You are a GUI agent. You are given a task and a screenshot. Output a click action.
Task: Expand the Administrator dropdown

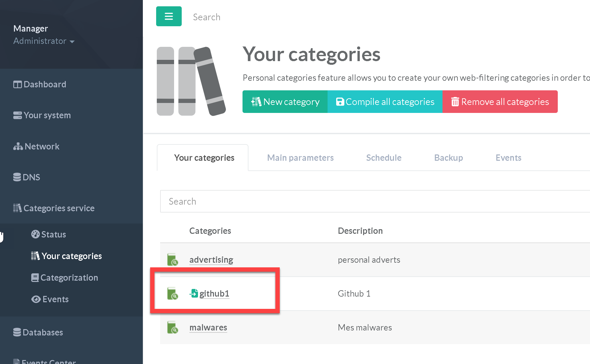coord(44,41)
